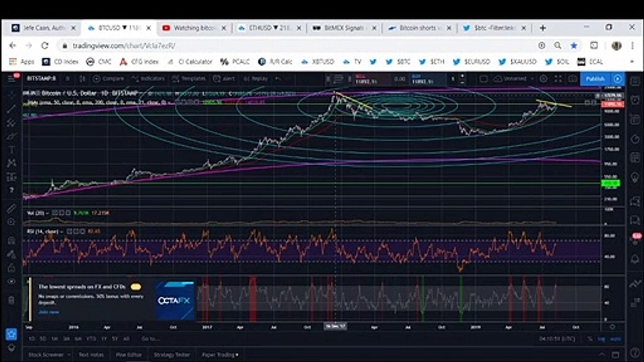Open chart settings gear icon
Viewport: 644px width, 362px height.
coord(543,79)
